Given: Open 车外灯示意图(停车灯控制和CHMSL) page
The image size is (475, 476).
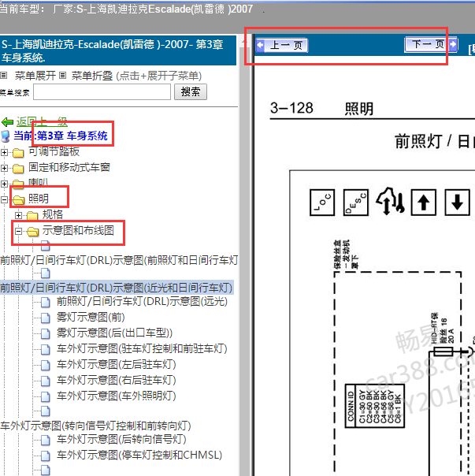Looking at the screenshot, I should pos(139,455).
